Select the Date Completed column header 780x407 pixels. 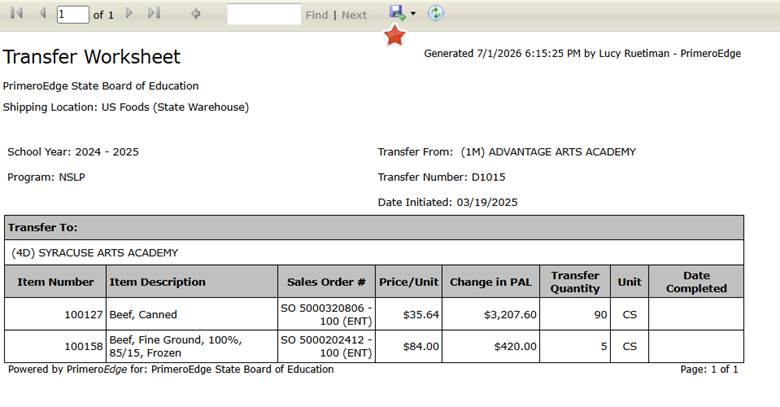[x=696, y=282]
